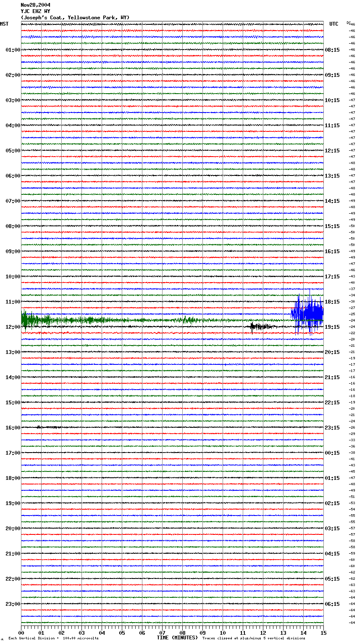Click the 19:15 UTC time label
The image size is (357, 644).
coord(332,327)
